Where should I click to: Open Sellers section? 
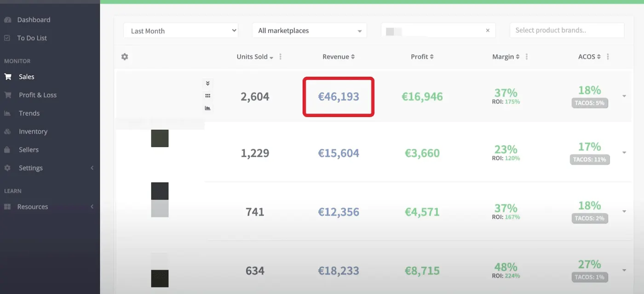[29, 150]
